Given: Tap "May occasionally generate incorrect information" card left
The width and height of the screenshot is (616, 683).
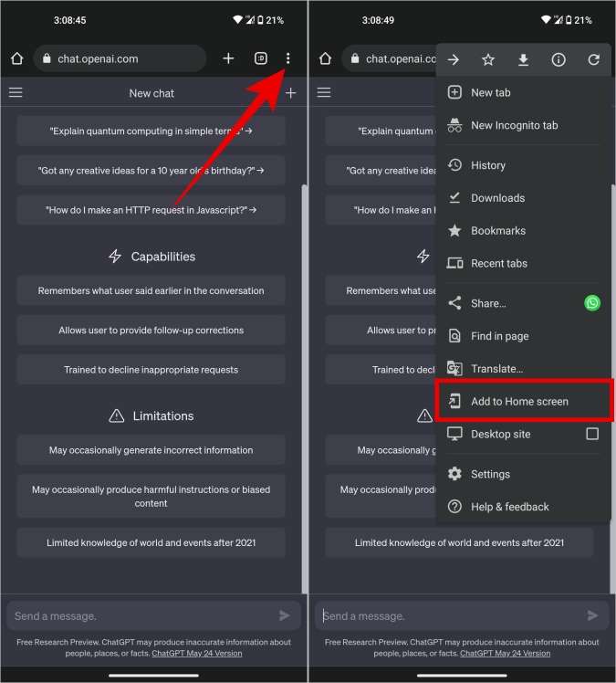Looking at the screenshot, I should [151, 450].
